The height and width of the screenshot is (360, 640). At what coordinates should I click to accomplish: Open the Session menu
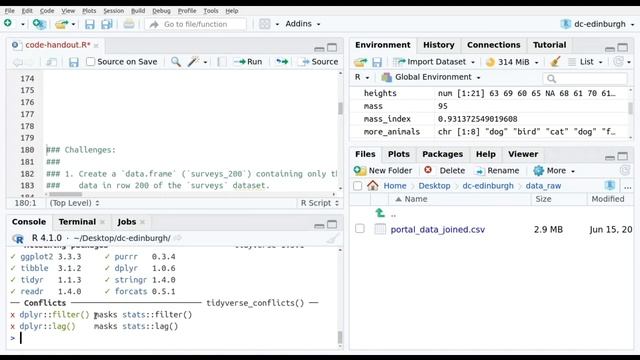[113, 11]
